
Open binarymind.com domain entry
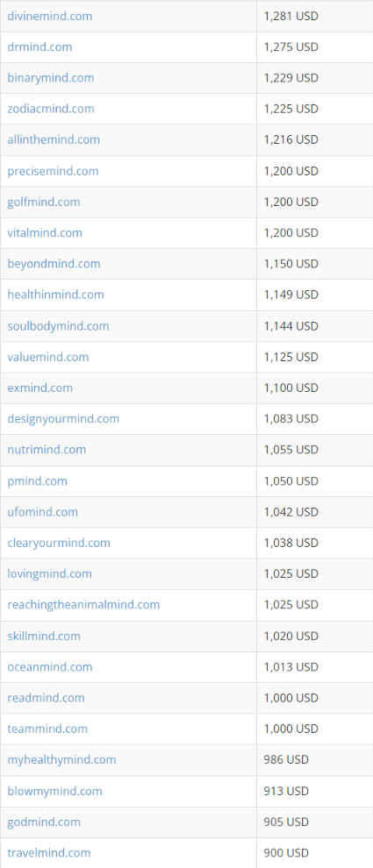coord(50,78)
